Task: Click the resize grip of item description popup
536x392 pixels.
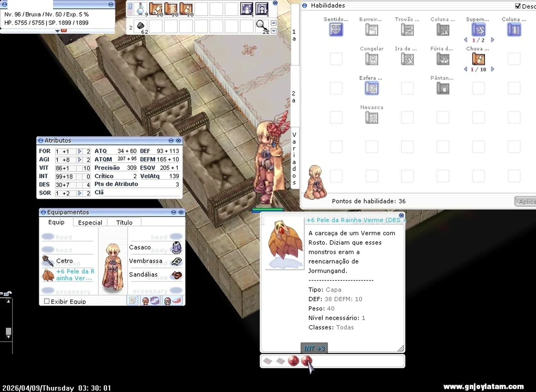Action: pos(401,348)
